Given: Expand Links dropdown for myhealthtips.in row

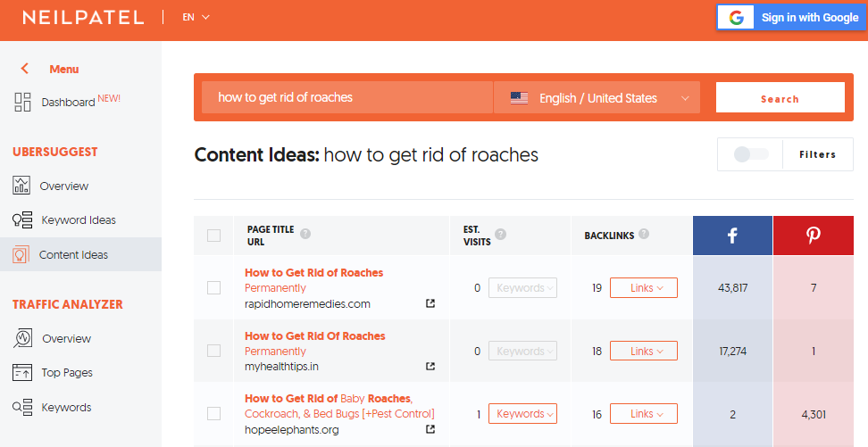Looking at the screenshot, I should point(644,351).
